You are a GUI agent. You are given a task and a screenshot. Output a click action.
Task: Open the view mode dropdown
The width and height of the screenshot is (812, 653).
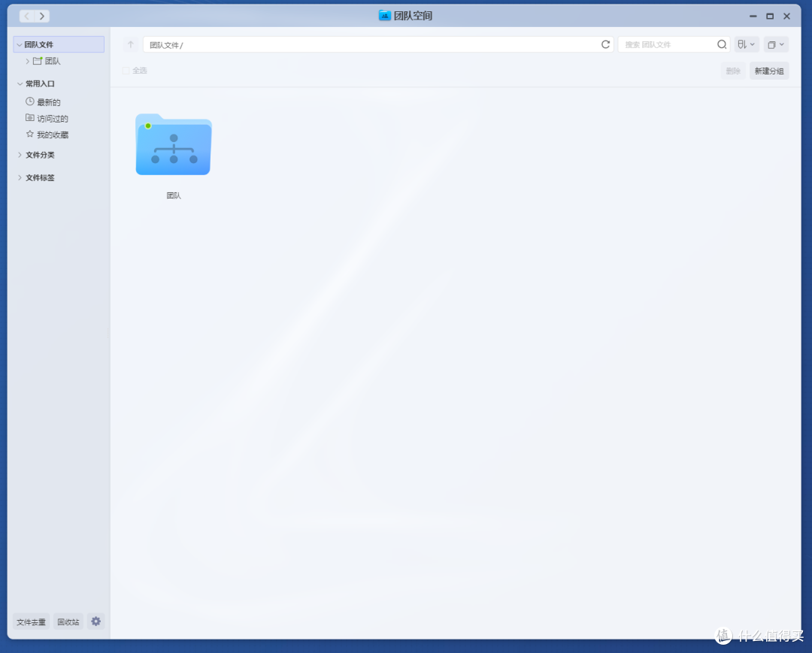(x=776, y=44)
